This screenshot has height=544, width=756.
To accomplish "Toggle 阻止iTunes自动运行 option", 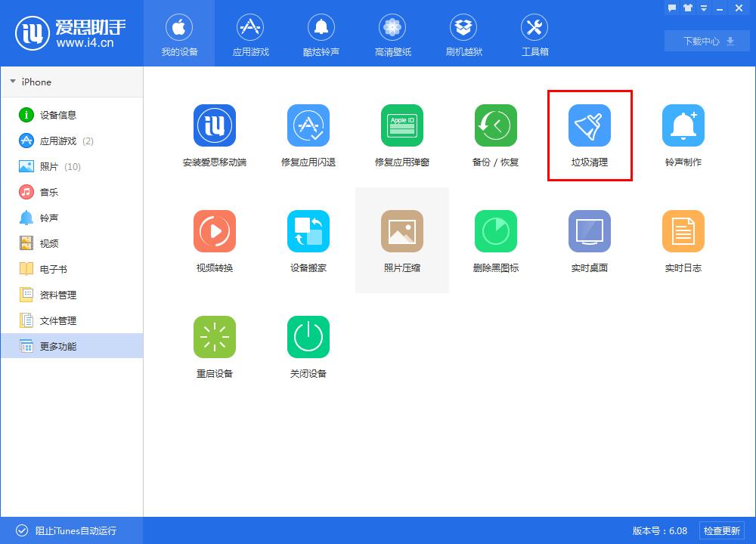I will tap(66, 530).
